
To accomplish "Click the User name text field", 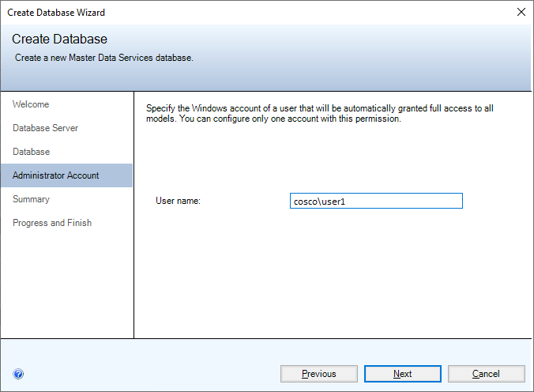I will 376,202.
